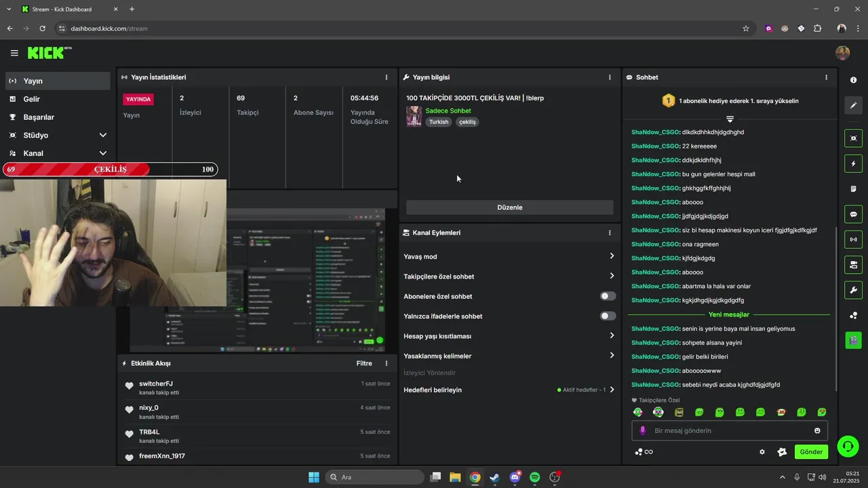
Task: Go to Yayın in the sidebar
Action: tap(57, 81)
